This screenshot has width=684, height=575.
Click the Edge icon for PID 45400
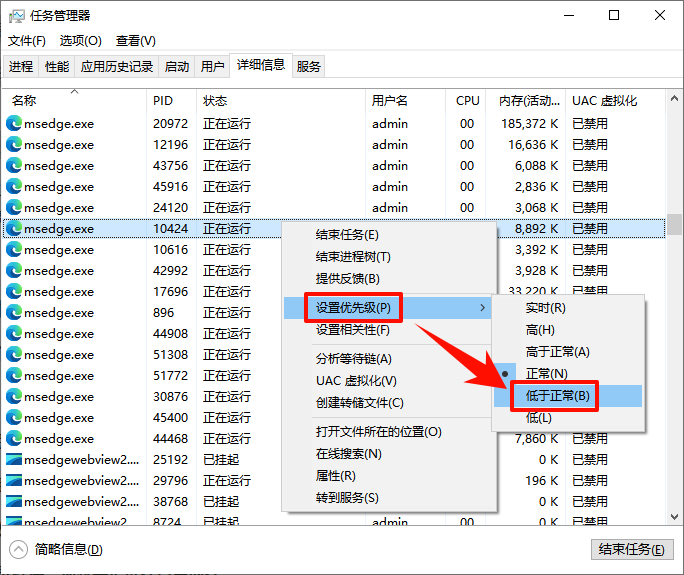click(x=14, y=418)
